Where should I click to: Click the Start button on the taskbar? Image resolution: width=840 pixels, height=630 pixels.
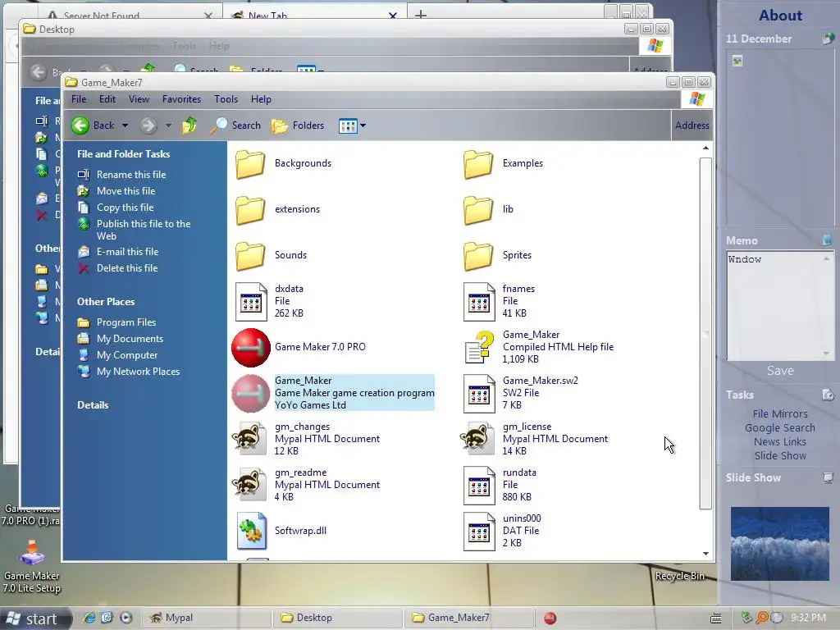point(35,619)
